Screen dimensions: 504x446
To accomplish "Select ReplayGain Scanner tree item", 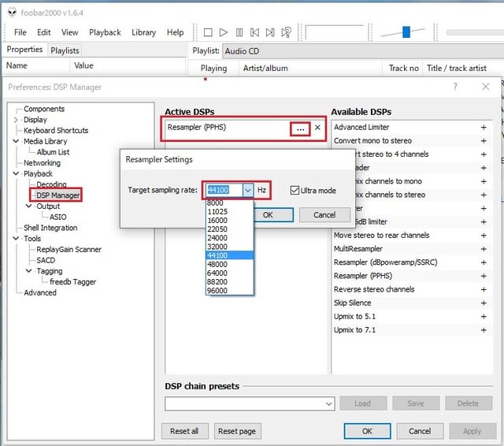I will pyautogui.click(x=69, y=249).
